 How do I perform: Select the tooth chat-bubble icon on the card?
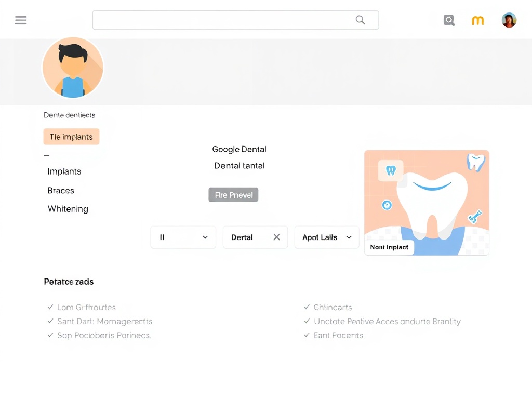390,170
